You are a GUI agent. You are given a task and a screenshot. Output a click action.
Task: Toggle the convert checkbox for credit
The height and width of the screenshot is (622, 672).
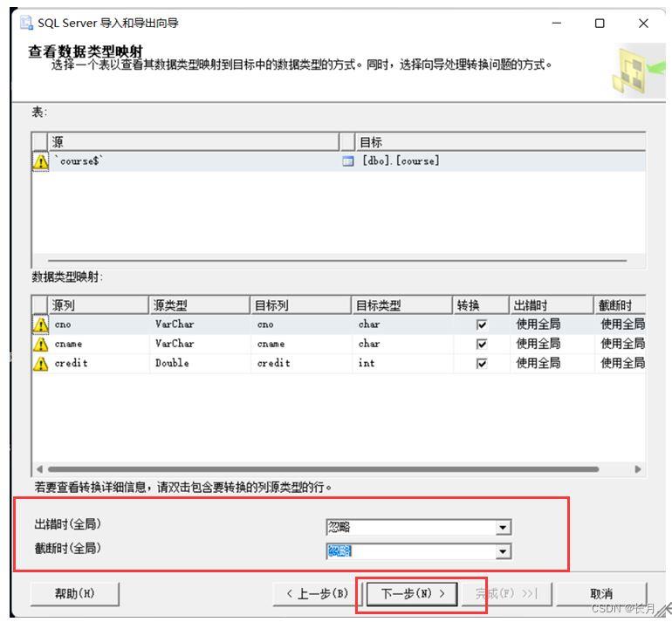coord(481,363)
